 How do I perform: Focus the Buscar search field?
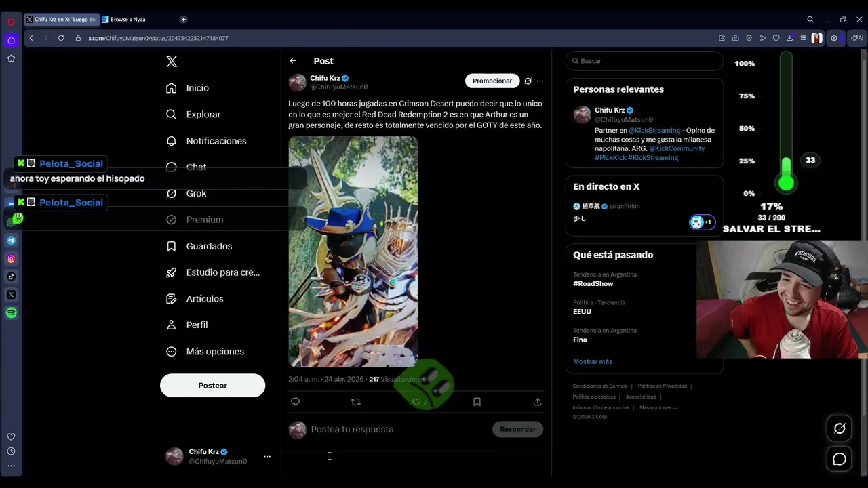tap(644, 61)
